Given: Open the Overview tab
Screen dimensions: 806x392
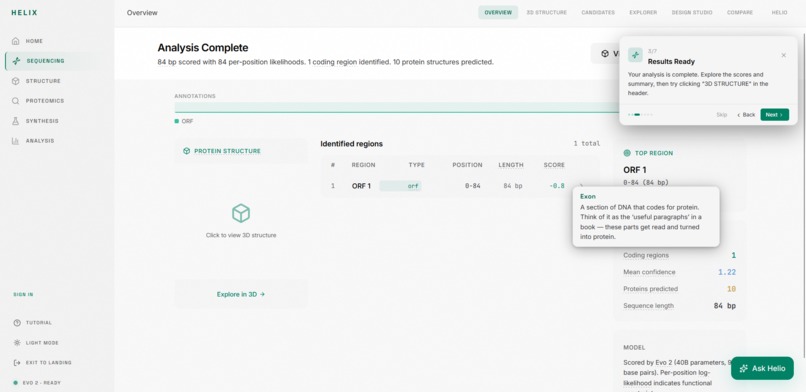Looking at the screenshot, I should (498, 12).
